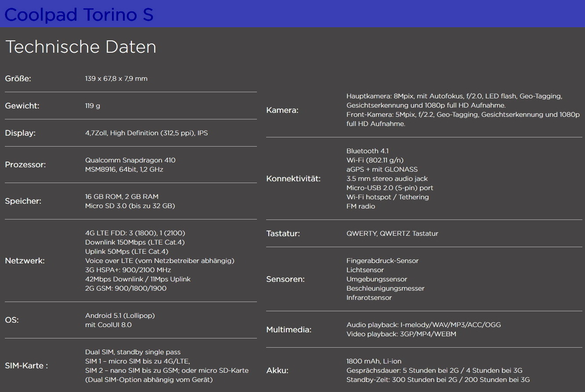This screenshot has width=585, height=392.
Task: Click 'Video playback: 3GP/MP4/WEBM' line
Action: pyautogui.click(x=401, y=334)
